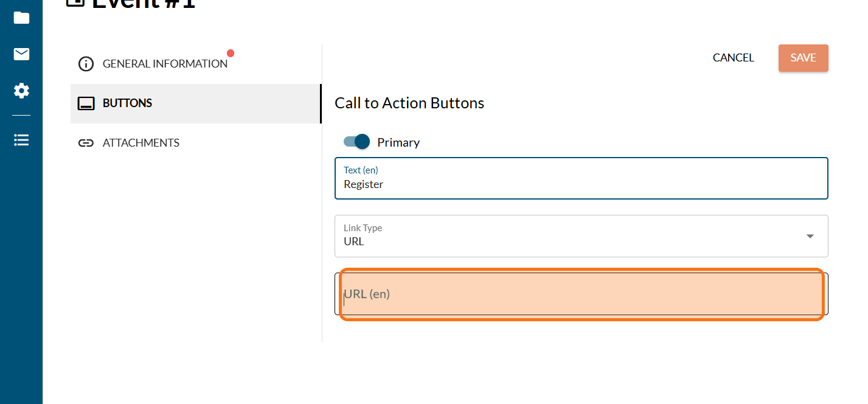Switch to the General Information tab
This screenshot has height=404, width=868.
click(165, 64)
